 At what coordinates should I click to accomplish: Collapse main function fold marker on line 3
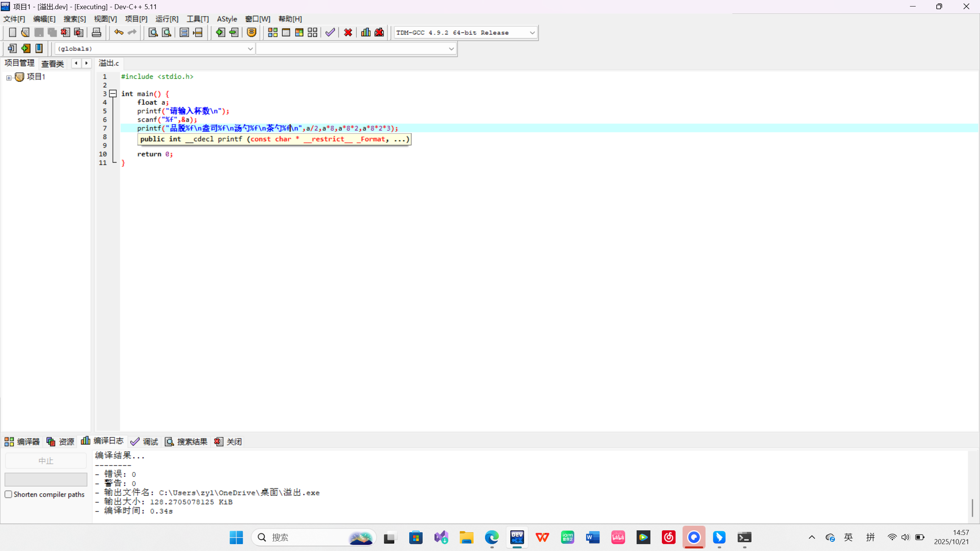(x=113, y=93)
